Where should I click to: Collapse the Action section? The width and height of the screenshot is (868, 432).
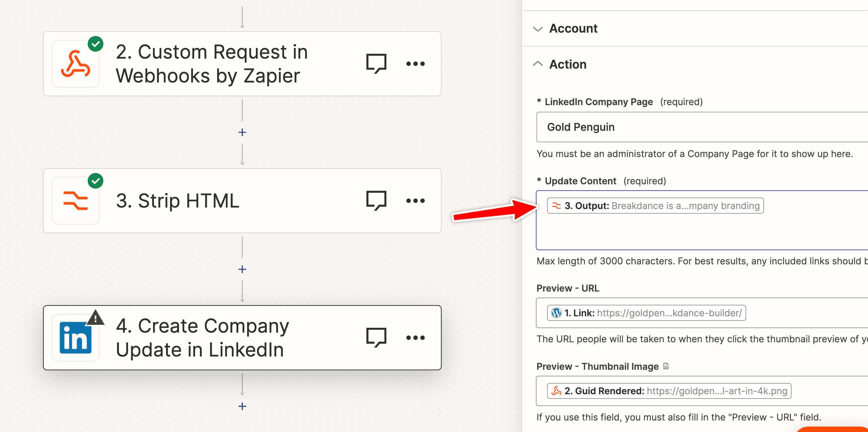point(538,64)
